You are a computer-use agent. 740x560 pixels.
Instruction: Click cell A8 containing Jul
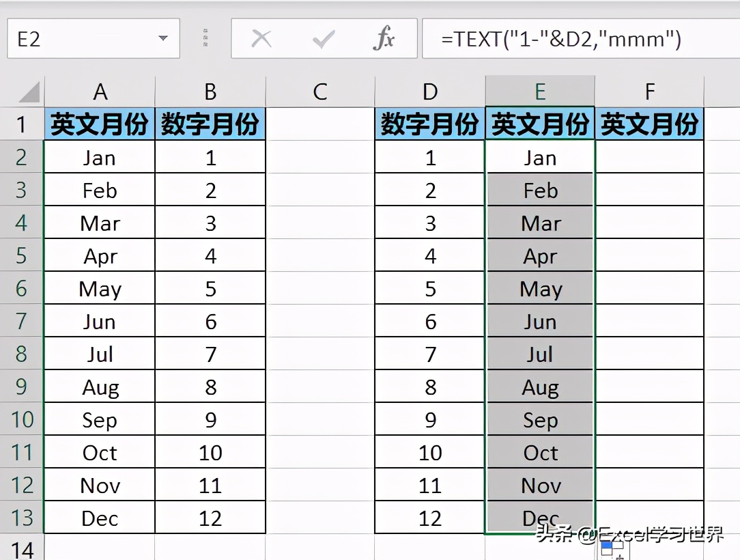click(100, 354)
